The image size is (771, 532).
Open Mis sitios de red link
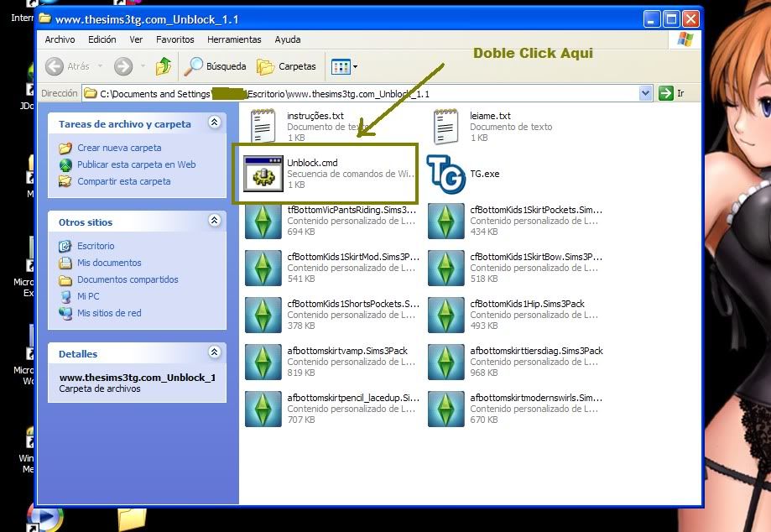click(x=109, y=313)
